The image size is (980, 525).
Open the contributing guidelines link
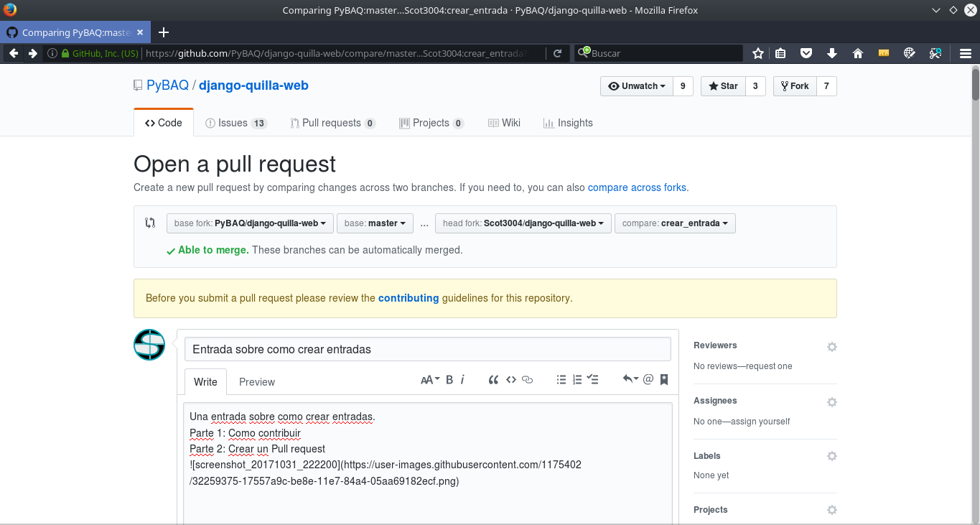409,298
